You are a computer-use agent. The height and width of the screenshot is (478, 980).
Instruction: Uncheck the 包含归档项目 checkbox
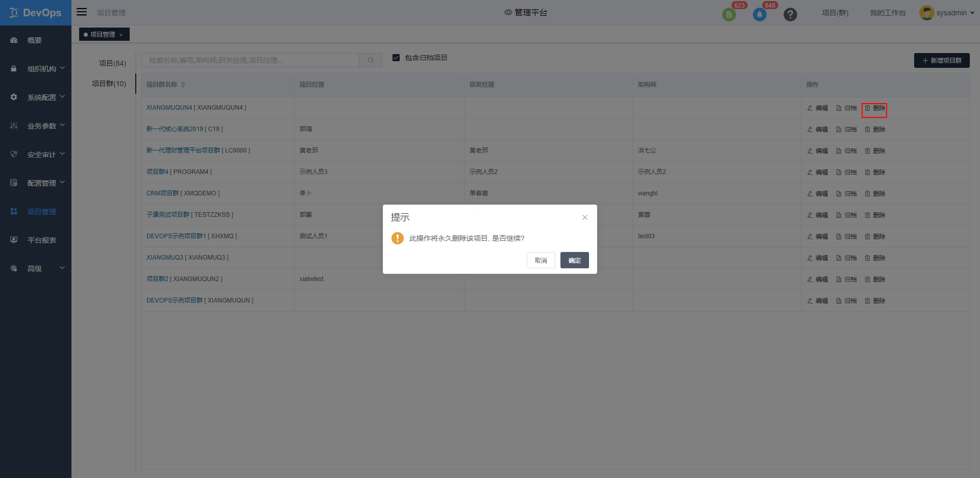coord(396,58)
